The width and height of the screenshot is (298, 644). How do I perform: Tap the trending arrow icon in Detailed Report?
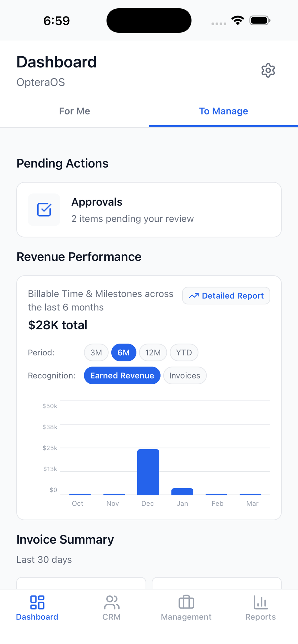194,296
